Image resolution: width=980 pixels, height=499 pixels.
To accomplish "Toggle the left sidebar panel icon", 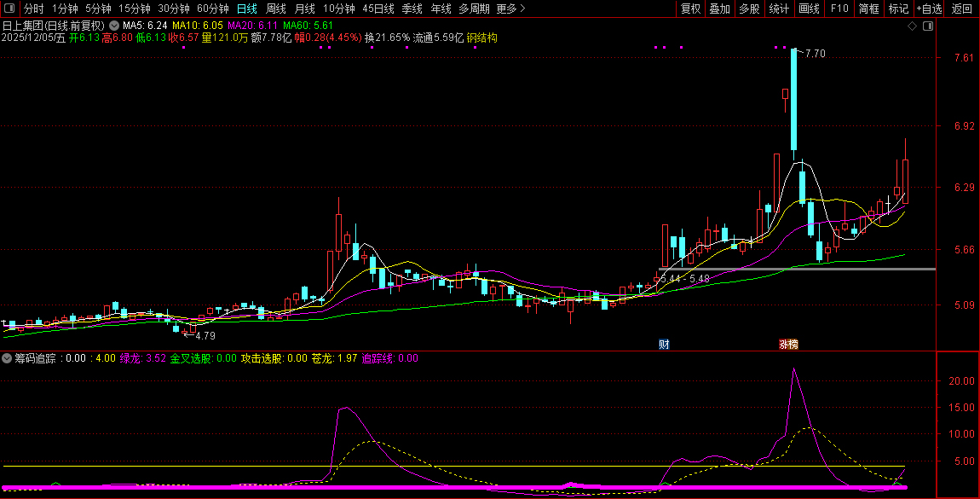I will click(x=11, y=9).
